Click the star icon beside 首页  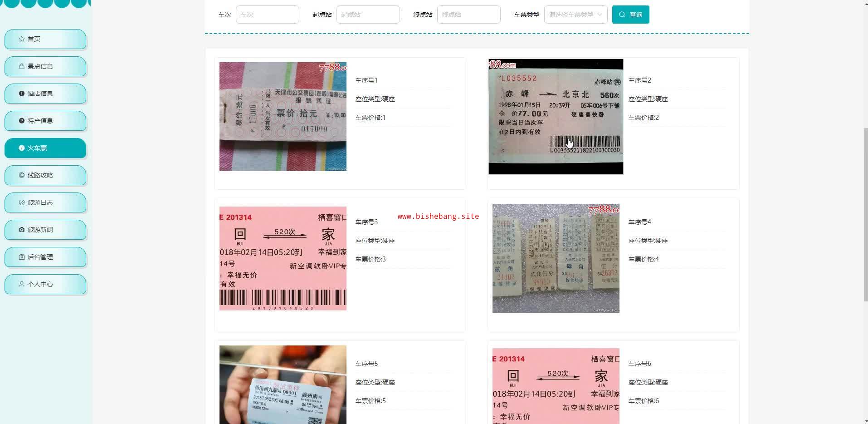pyautogui.click(x=22, y=39)
